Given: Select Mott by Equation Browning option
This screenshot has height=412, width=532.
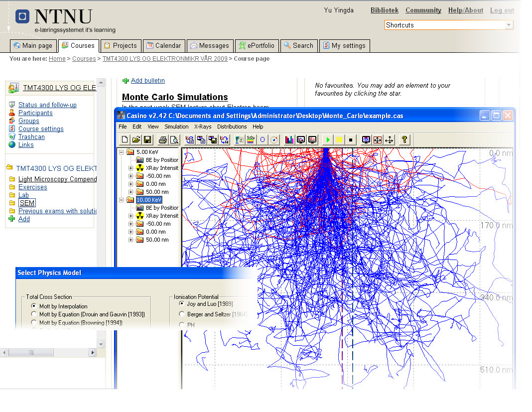Looking at the screenshot, I should click(33, 322).
